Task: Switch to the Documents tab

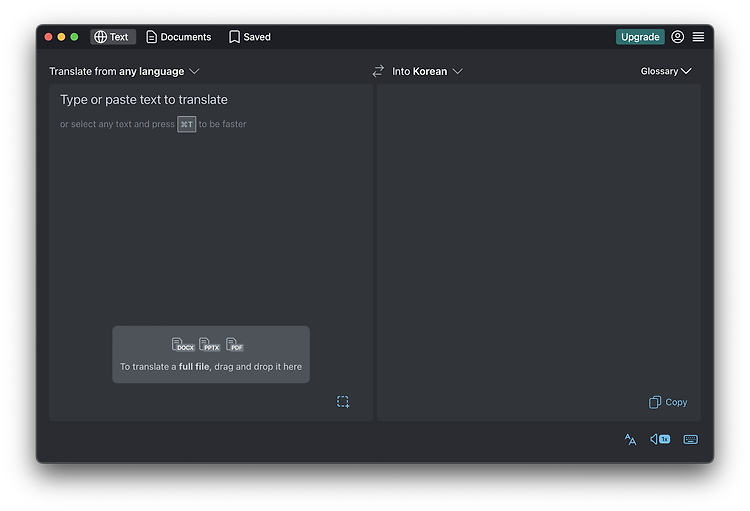Action: click(178, 37)
